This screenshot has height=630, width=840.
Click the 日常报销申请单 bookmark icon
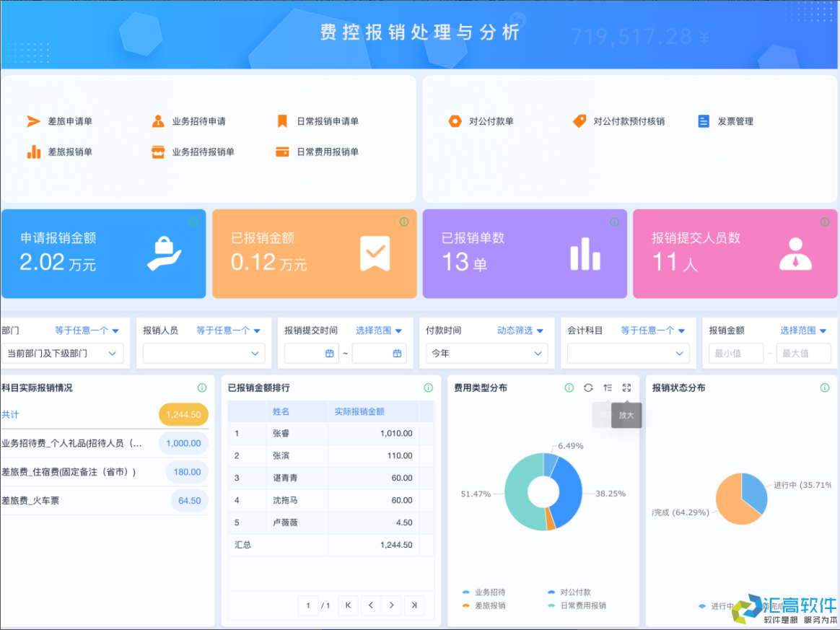283,121
